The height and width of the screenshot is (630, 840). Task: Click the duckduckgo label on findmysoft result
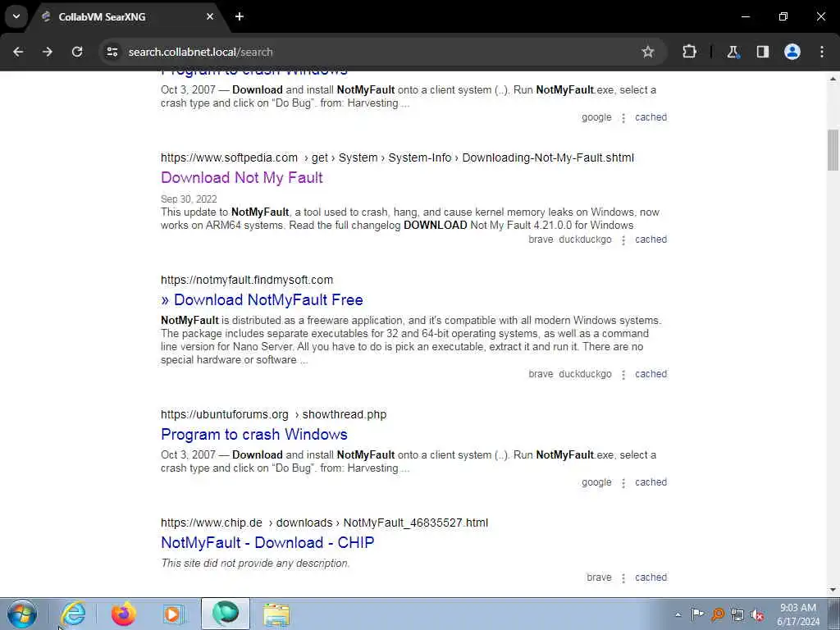coord(585,374)
